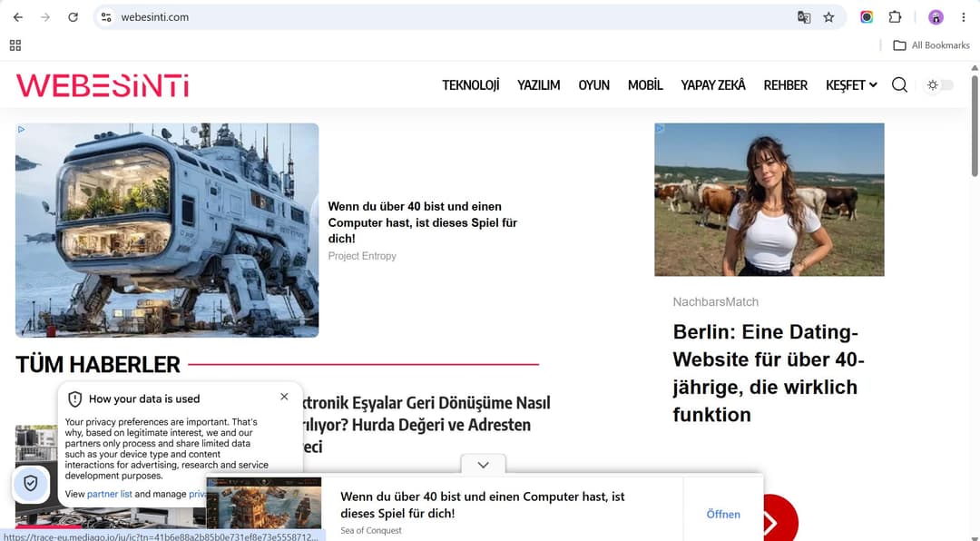Click shield icon in data popup header
The height and width of the screenshot is (541, 980).
click(75, 399)
